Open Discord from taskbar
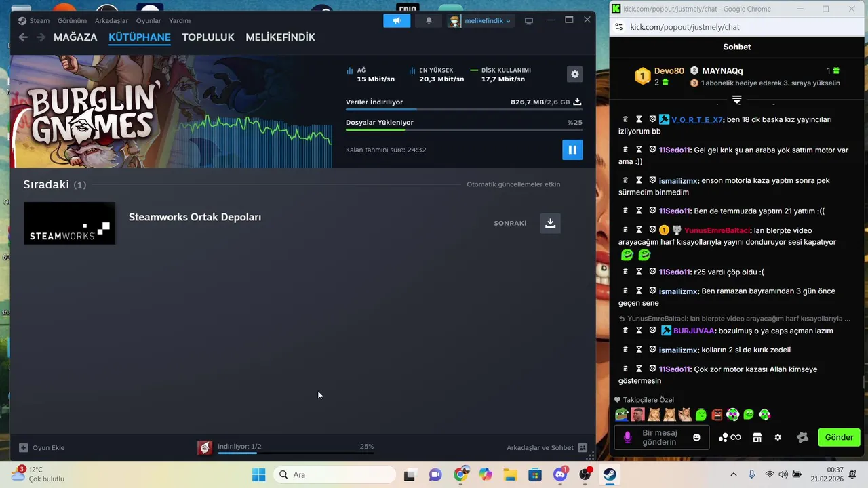Image resolution: width=868 pixels, height=488 pixels. point(560,475)
